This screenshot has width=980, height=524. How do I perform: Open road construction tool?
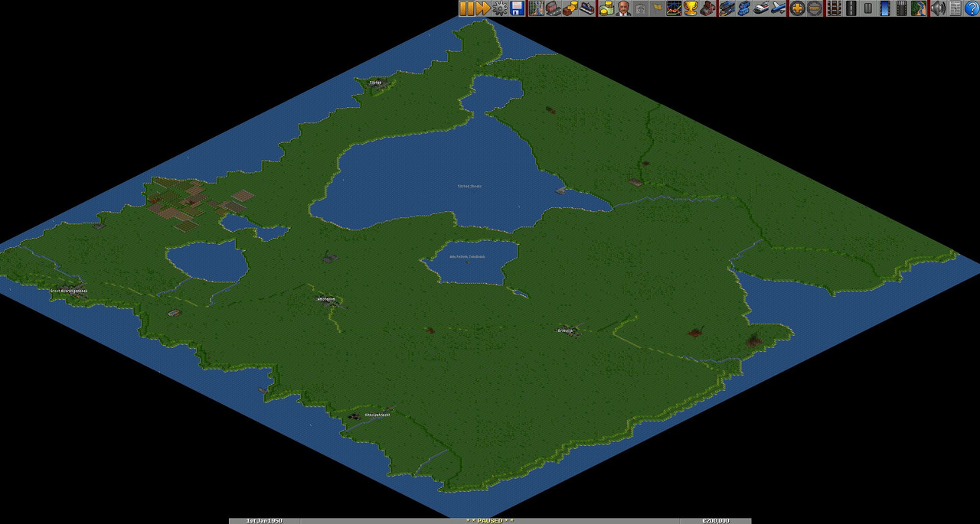point(850,8)
